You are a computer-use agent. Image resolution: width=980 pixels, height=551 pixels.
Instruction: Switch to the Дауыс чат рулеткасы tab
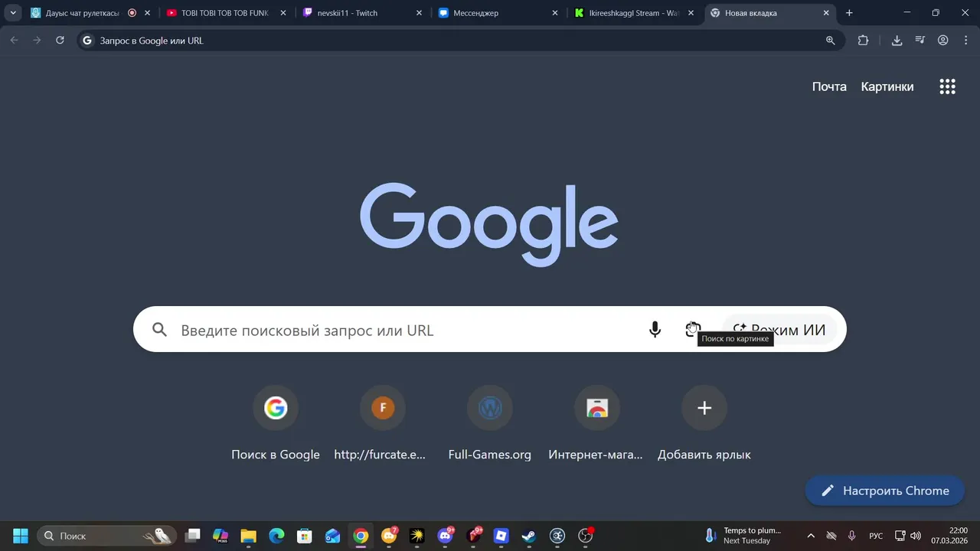[90, 13]
